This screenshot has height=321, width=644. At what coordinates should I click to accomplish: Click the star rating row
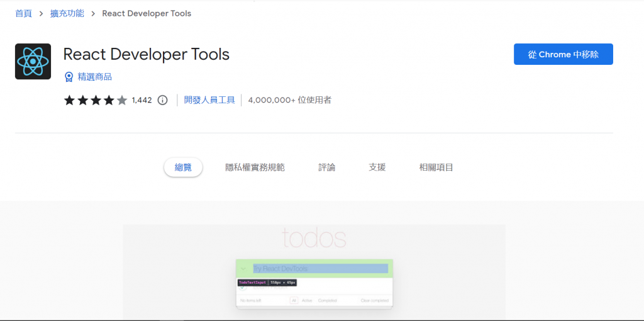tap(96, 100)
